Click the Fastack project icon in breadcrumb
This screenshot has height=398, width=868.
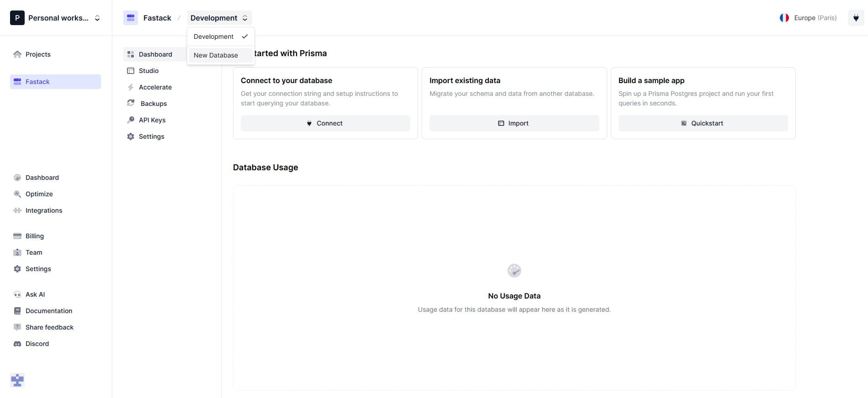[131, 18]
